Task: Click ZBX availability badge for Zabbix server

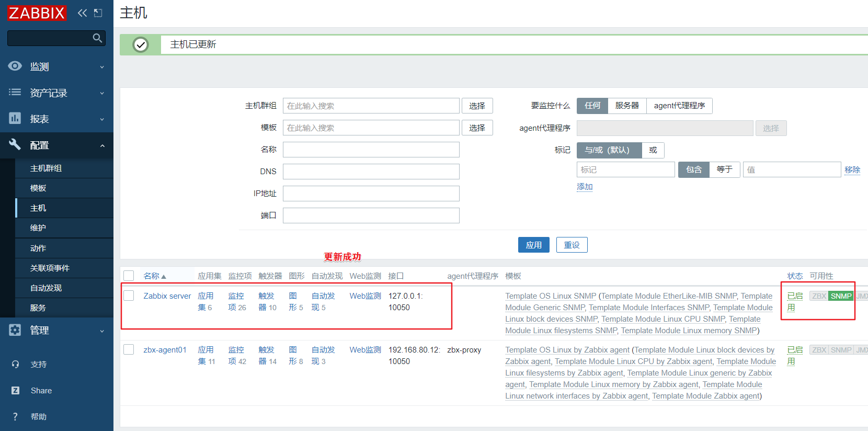Action: point(819,296)
